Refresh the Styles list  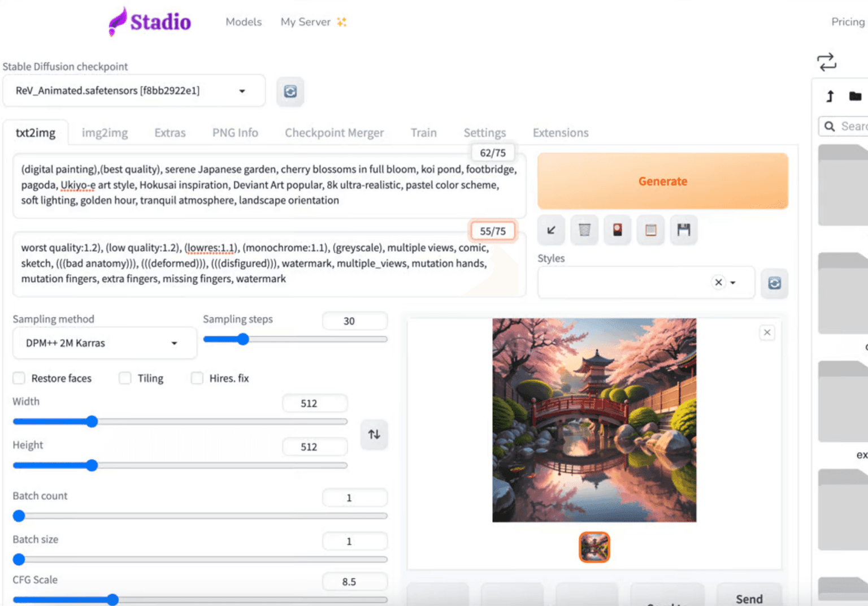[774, 283]
